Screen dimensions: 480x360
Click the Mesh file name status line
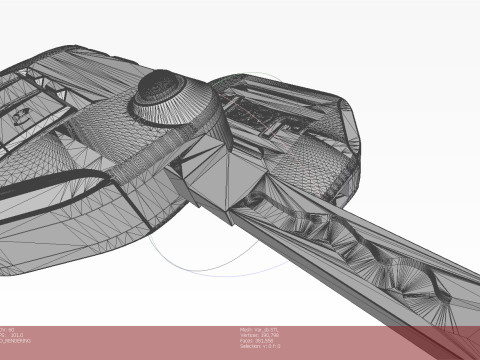[x=259, y=330]
